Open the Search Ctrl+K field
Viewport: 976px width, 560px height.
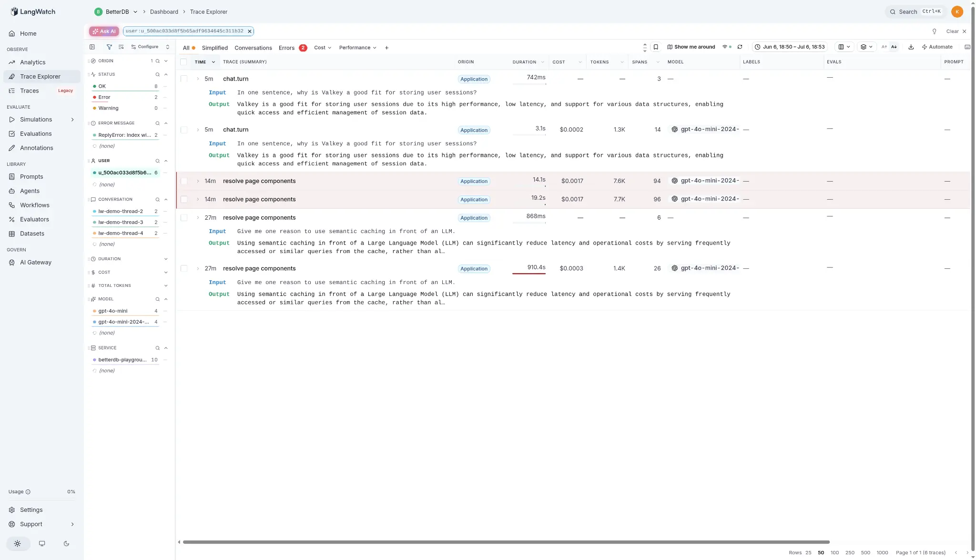916,11
